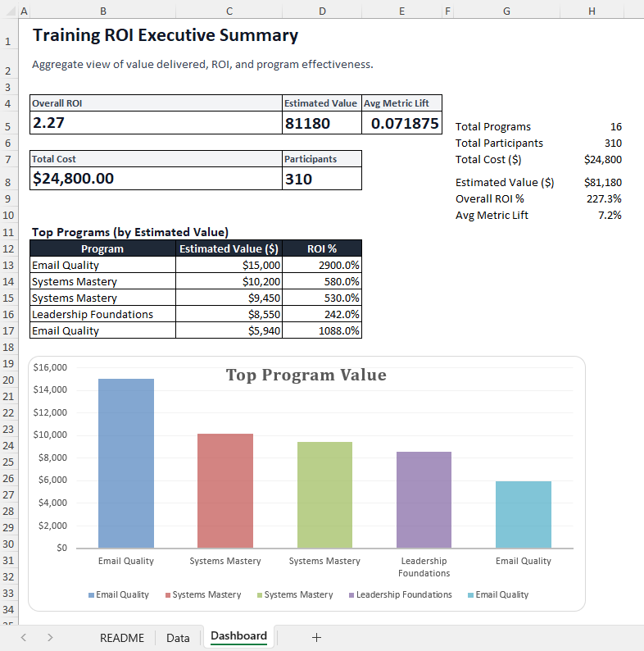The height and width of the screenshot is (651, 644).
Task: Go to previous sheet tab arrow
Action: 24,637
